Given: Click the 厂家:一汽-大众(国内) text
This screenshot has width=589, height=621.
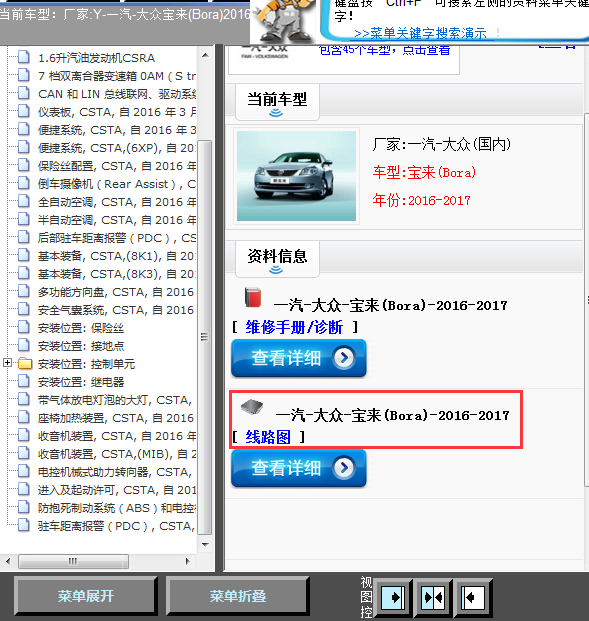Looking at the screenshot, I should click(x=442, y=144).
